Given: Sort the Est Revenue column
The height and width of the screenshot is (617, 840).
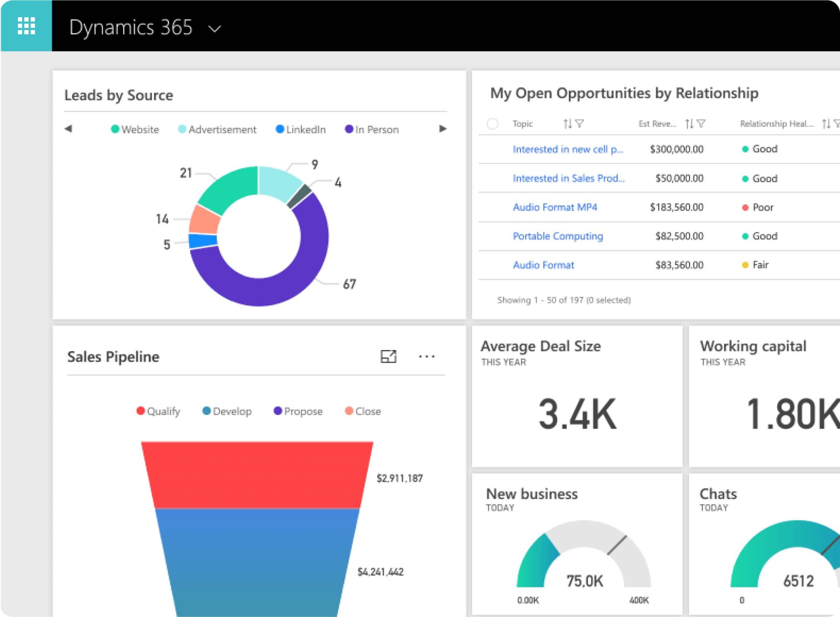Looking at the screenshot, I should click(689, 123).
